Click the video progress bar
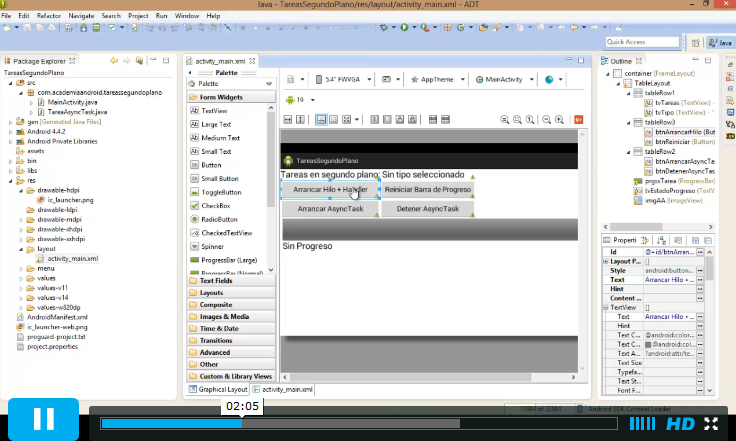 tap(359, 424)
